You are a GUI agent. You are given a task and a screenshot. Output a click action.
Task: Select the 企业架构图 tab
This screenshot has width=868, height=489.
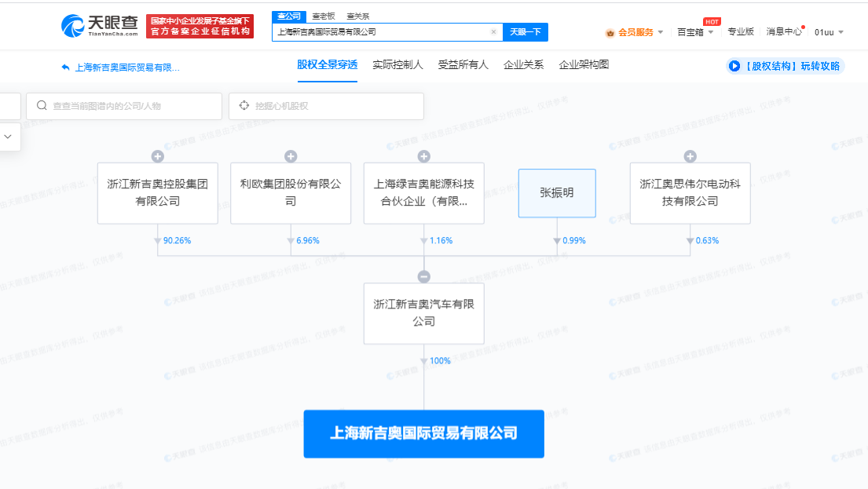point(584,65)
